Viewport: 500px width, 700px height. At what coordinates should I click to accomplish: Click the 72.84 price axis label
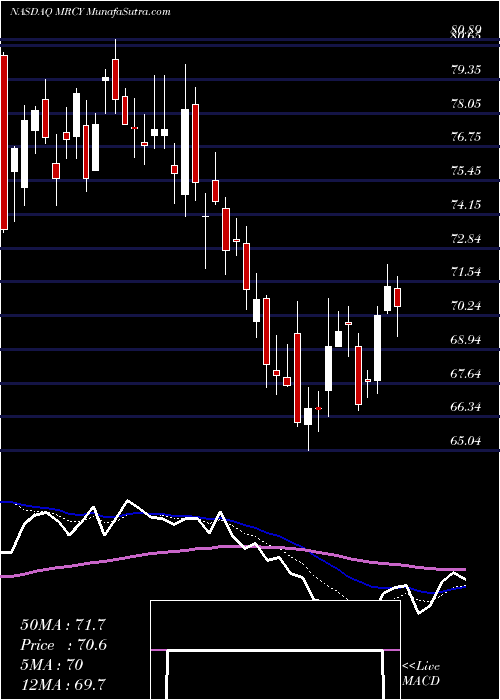(x=466, y=238)
